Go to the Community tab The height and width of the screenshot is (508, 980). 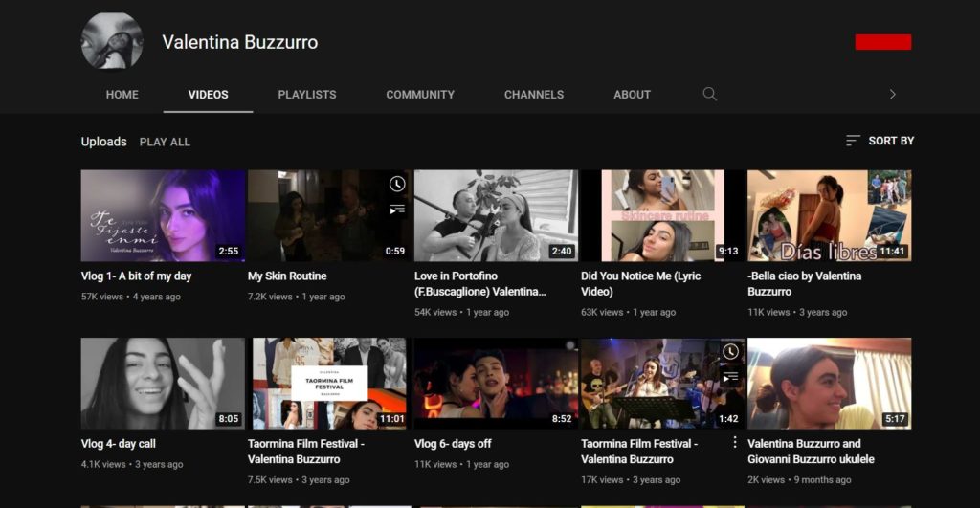pyautogui.click(x=420, y=95)
